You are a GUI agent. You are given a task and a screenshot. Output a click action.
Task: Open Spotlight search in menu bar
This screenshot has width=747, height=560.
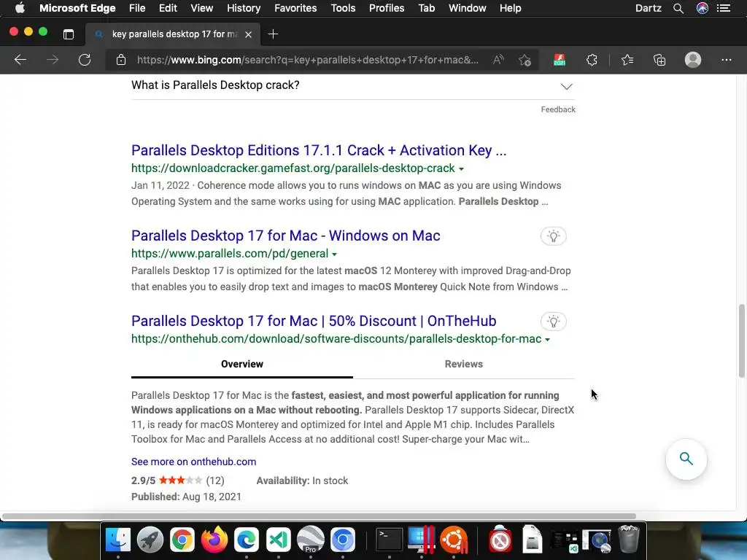tap(678, 8)
